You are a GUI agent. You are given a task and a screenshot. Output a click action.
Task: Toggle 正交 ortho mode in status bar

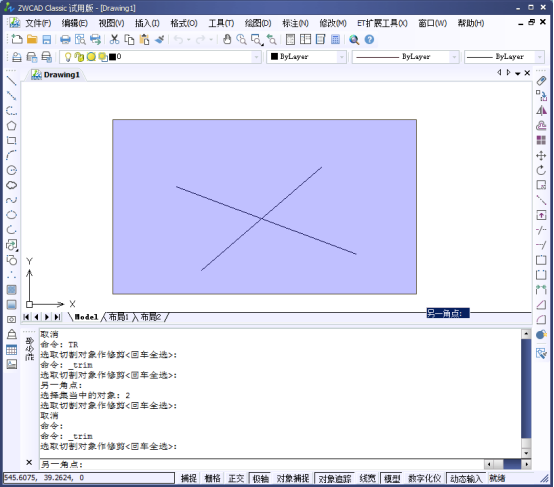(x=236, y=478)
